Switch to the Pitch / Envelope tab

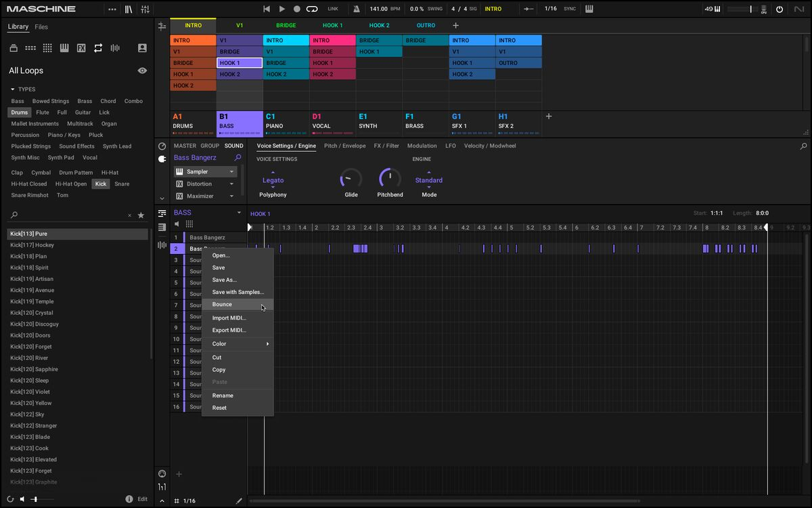(x=344, y=146)
